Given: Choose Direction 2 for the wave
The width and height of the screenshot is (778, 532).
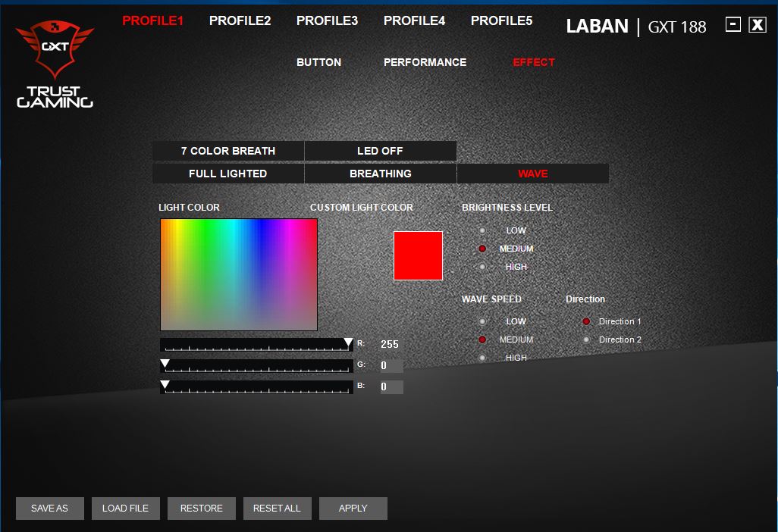Looking at the screenshot, I should coord(585,340).
